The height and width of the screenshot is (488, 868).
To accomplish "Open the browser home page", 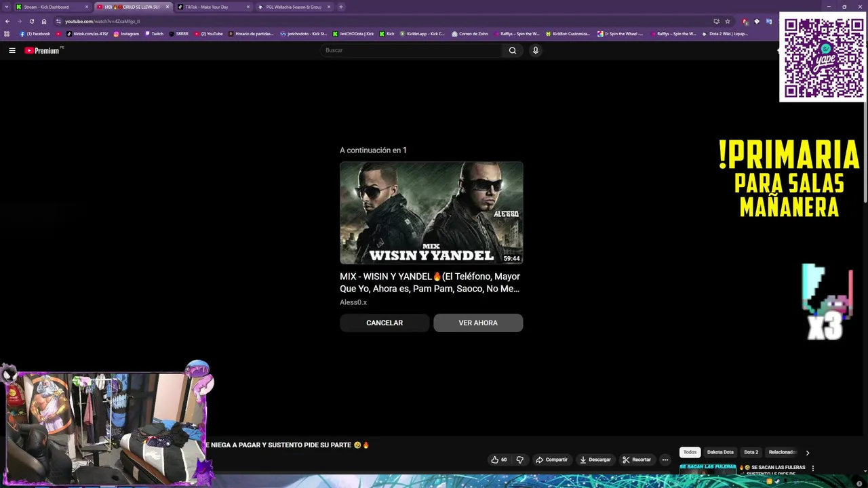I will coord(44,21).
